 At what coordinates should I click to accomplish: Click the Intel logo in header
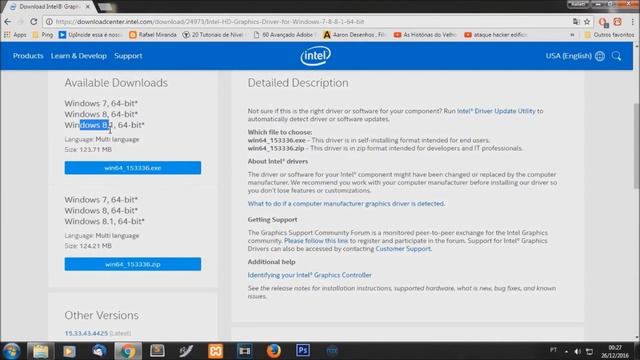[x=316, y=56]
